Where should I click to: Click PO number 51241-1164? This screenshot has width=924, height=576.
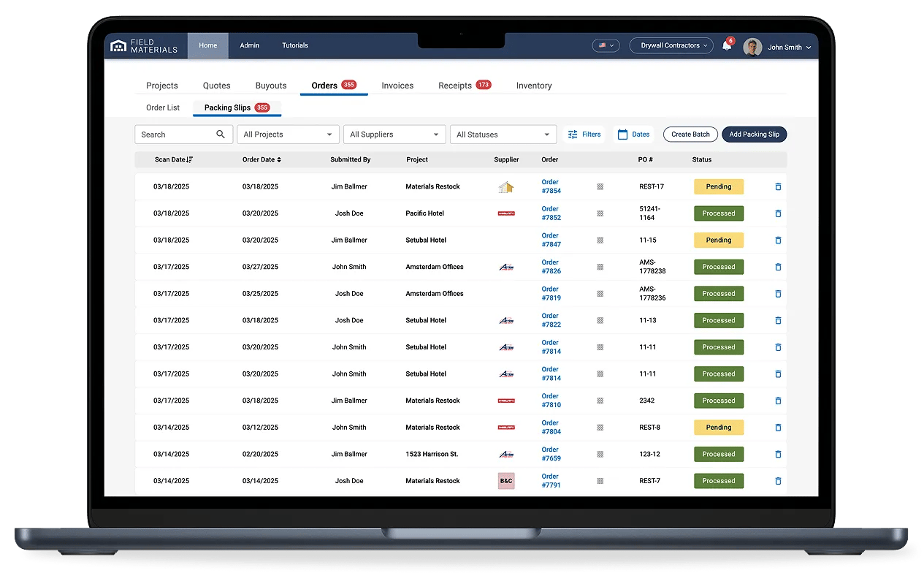coord(650,213)
